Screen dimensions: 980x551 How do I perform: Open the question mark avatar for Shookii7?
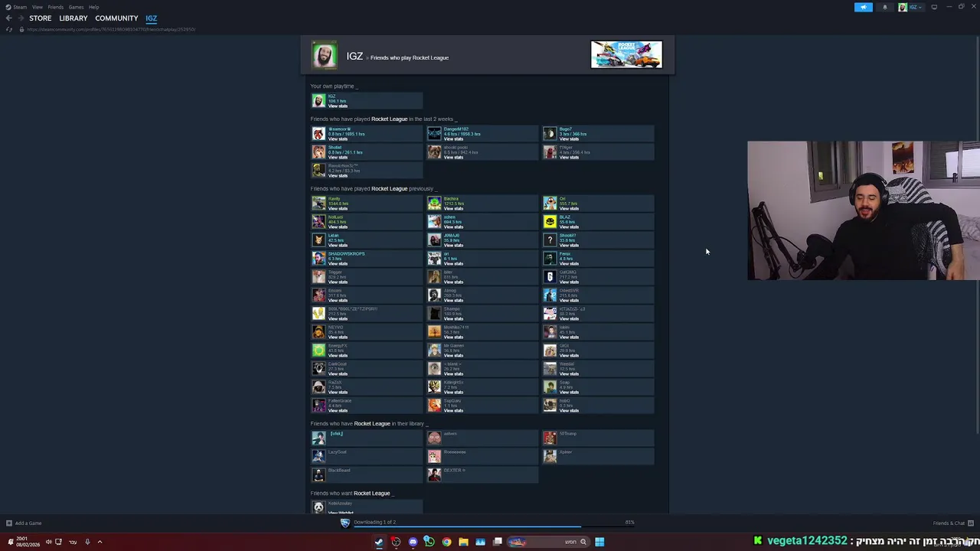pos(550,240)
